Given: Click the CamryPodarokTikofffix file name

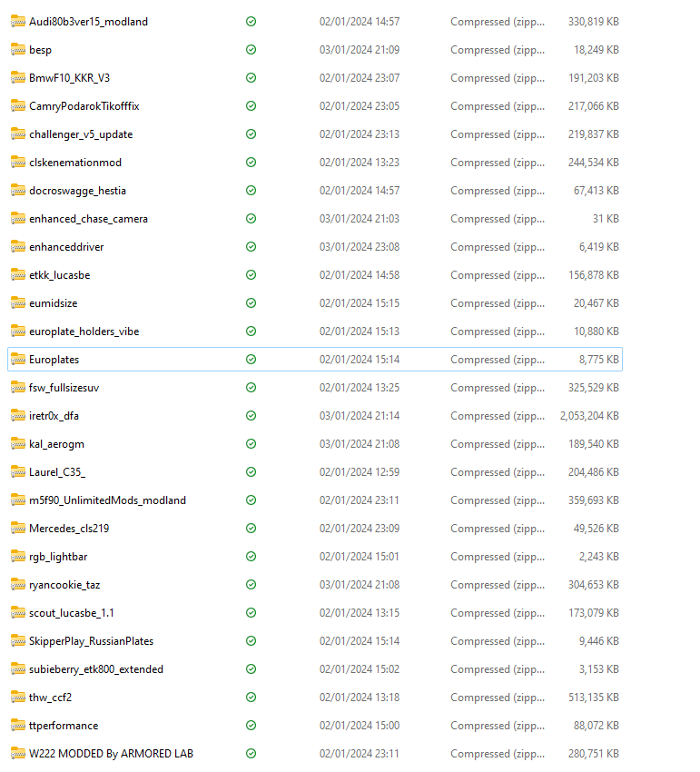Looking at the screenshot, I should (x=84, y=106).
